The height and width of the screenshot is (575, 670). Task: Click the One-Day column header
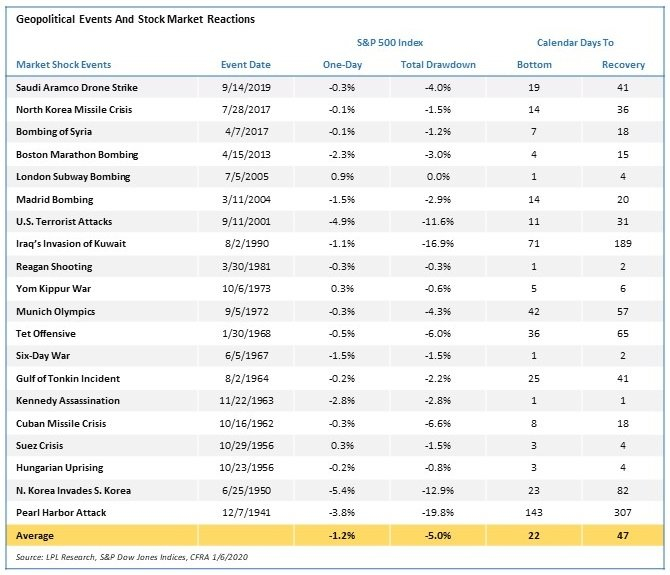pyautogui.click(x=342, y=65)
